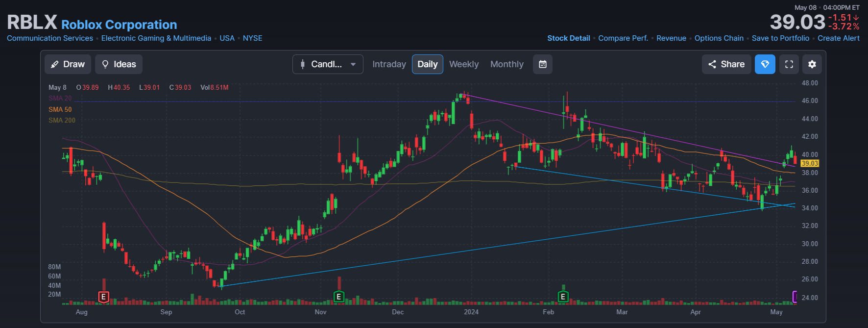Toggle the SMA 200 legend label
The height and width of the screenshot is (328, 868).
click(62, 120)
